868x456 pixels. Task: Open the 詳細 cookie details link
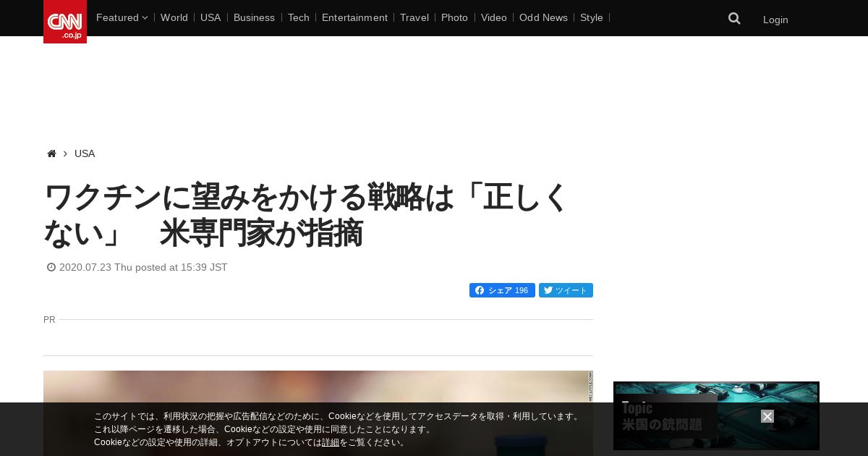point(331,442)
